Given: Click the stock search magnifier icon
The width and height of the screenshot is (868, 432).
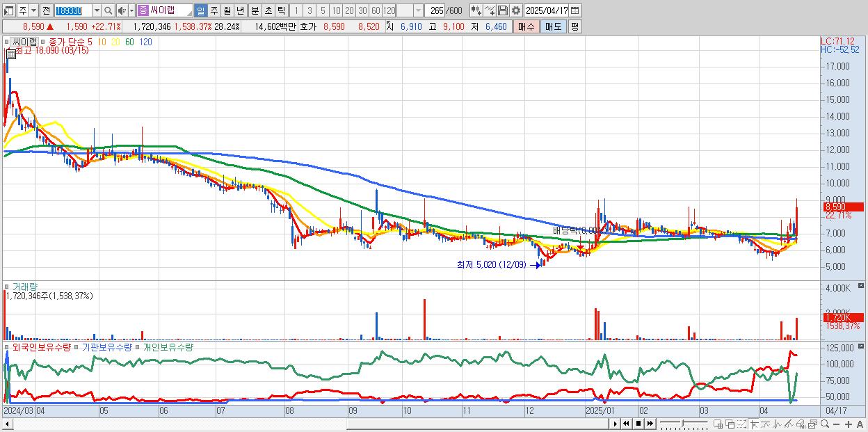Looking at the screenshot, I should click(x=108, y=10).
